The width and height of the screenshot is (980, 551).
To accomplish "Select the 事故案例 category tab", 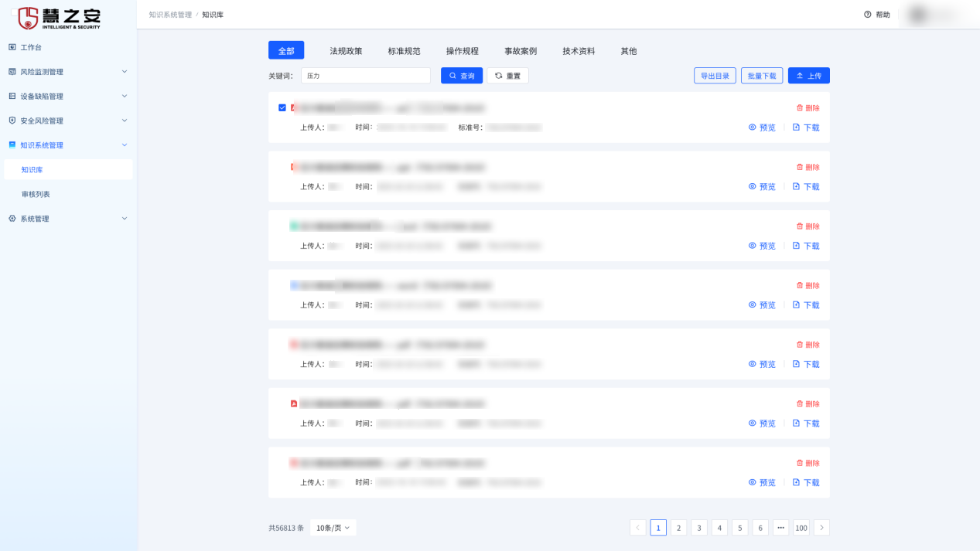I will (x=520, y=51).
